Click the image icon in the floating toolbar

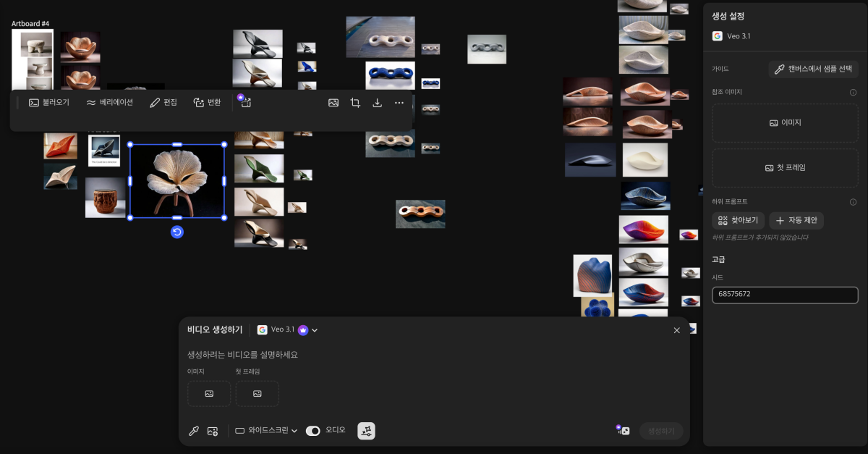pos(333,103)
